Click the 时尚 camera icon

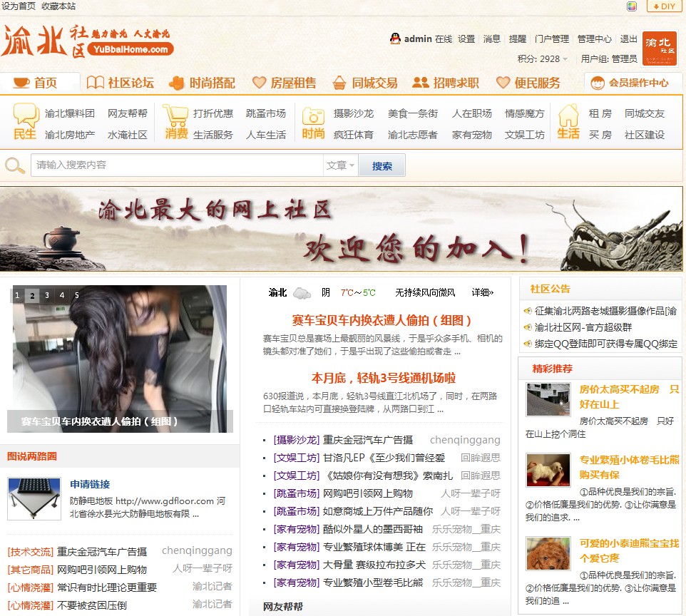(x=313, y=116)
